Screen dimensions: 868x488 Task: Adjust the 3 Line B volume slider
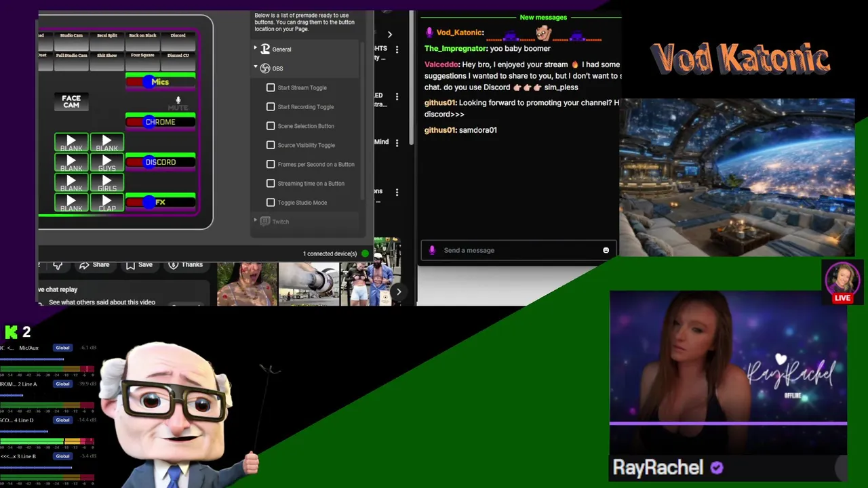point(37,467)
